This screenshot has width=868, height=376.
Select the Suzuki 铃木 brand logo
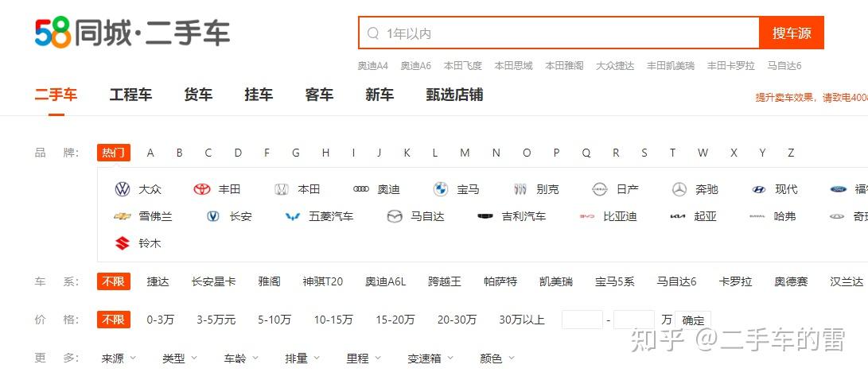point(123,242)
